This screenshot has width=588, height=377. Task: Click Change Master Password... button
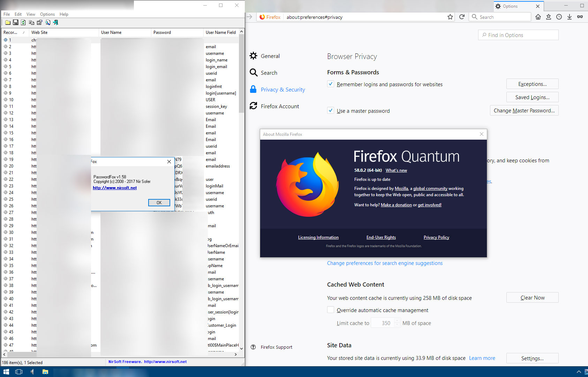(524, 110)
